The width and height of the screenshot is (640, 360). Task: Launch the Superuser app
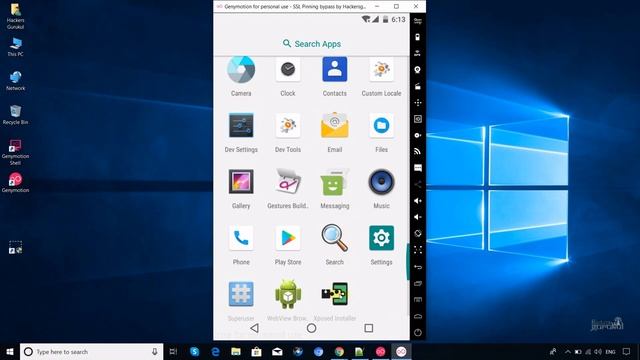tap(241, 294)
